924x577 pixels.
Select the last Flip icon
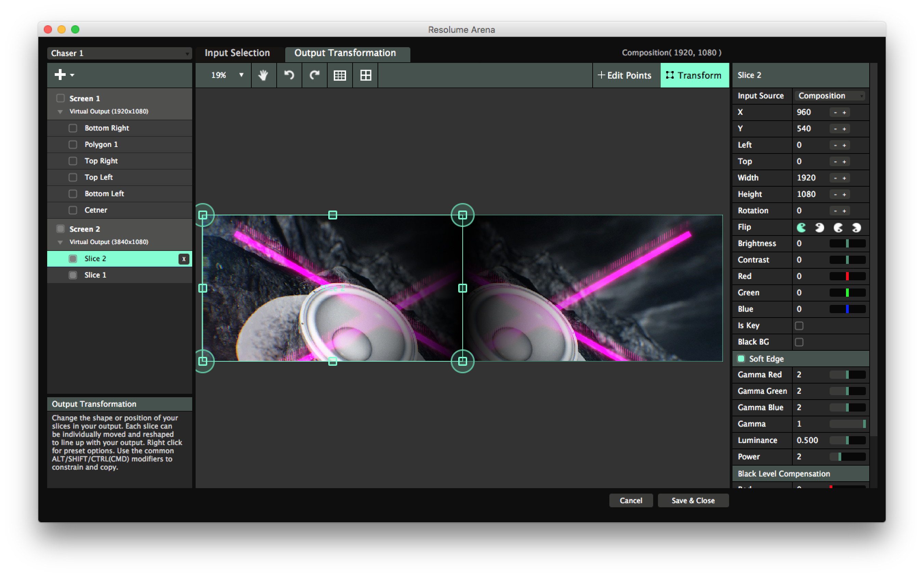pos(856,228)
